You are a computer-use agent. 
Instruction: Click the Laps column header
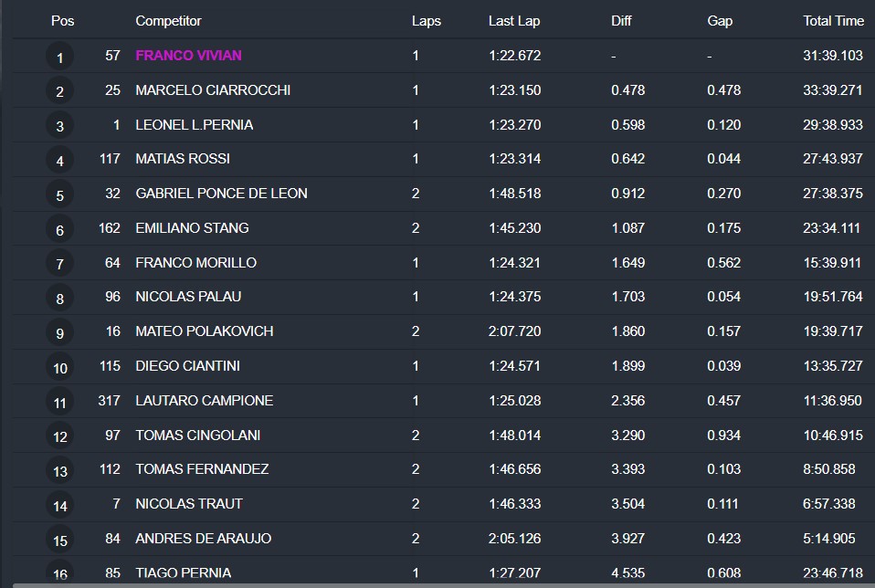[x=426, y=21]
